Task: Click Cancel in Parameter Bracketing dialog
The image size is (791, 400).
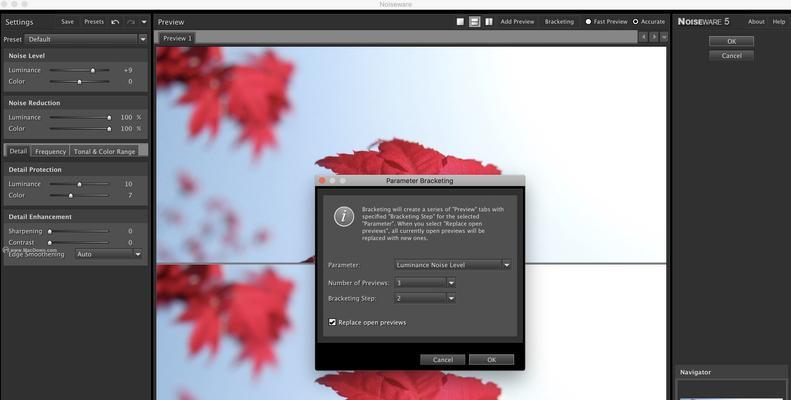Action: pos(442,360)
